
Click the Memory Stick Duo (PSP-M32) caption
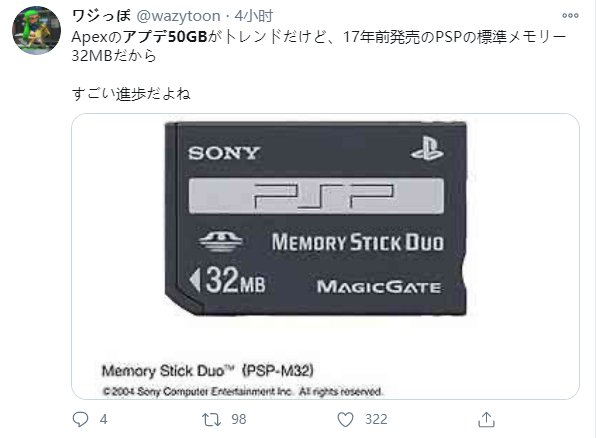[x=208, y=371]
